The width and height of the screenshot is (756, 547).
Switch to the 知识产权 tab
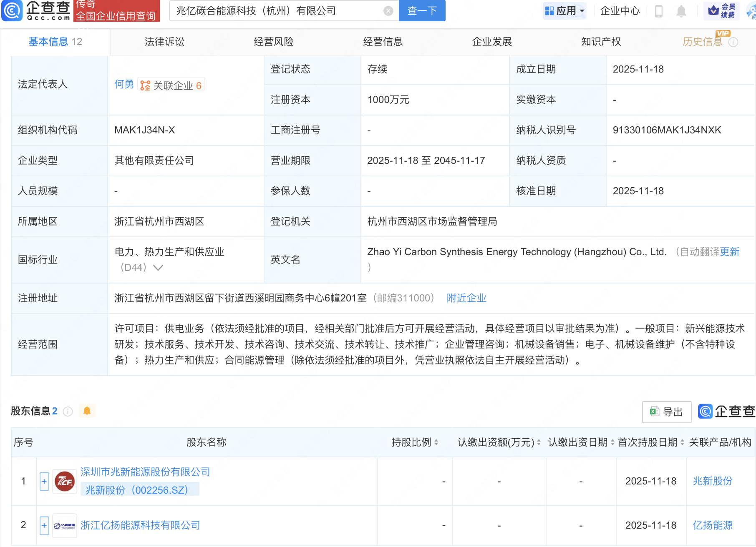click(601, 42)
